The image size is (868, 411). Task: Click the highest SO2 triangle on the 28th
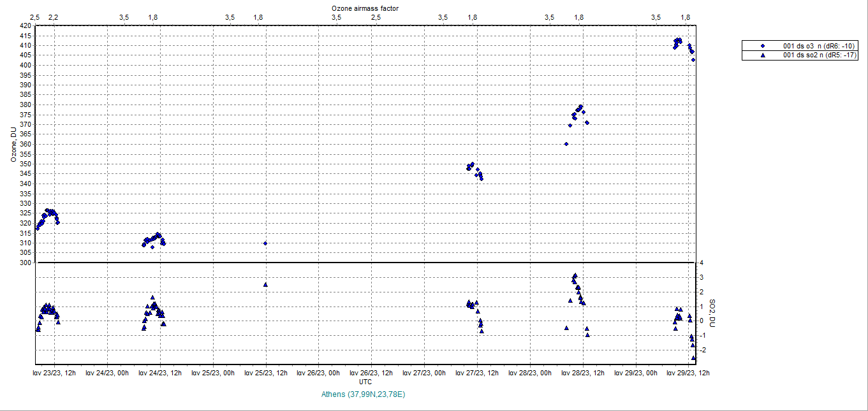pyautogui.click(x=575, y=275)
